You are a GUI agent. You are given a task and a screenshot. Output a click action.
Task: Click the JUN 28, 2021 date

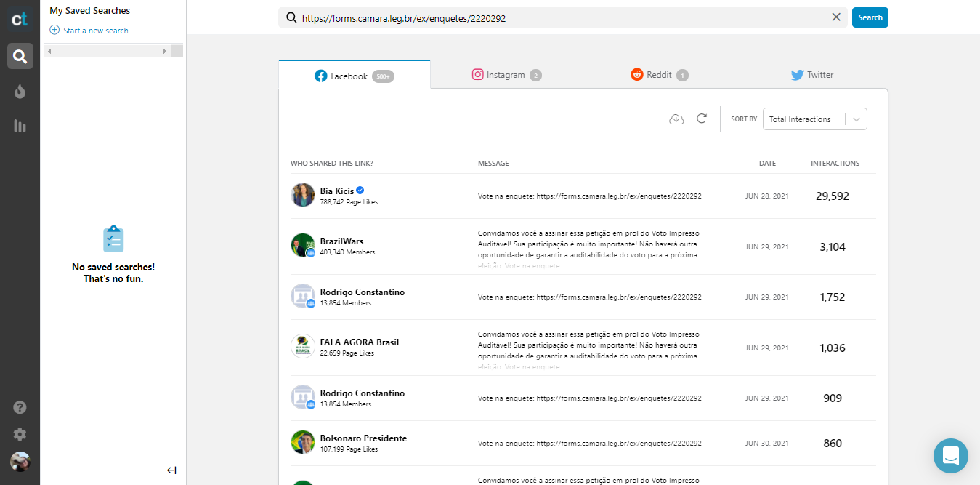pyautogui.click(x=766, y=196)
